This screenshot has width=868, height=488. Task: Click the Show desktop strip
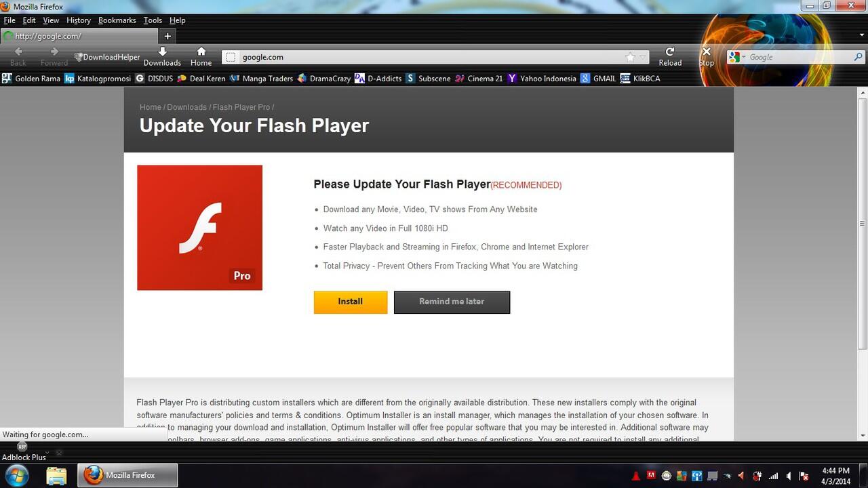863,476
